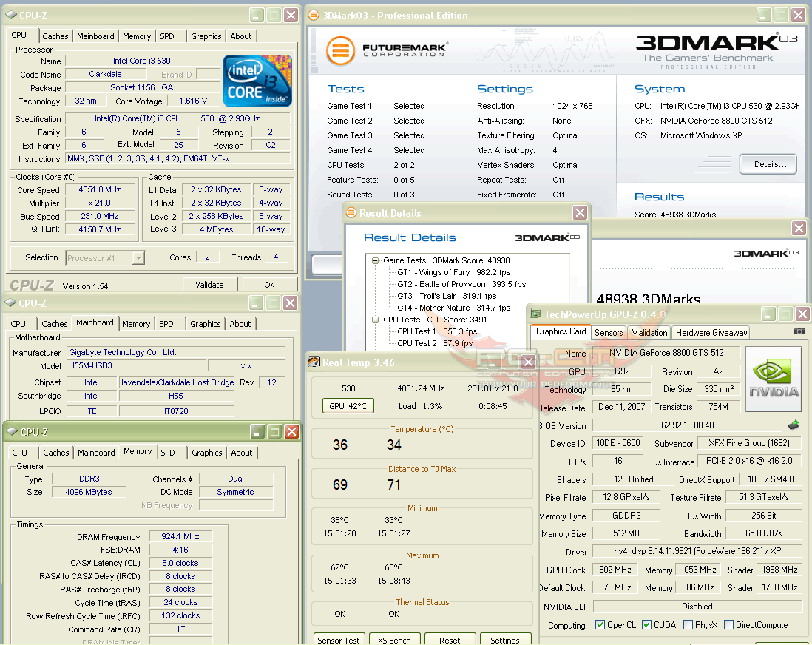Select the GT2 - Battle of Proxycon row

point(461,285)
